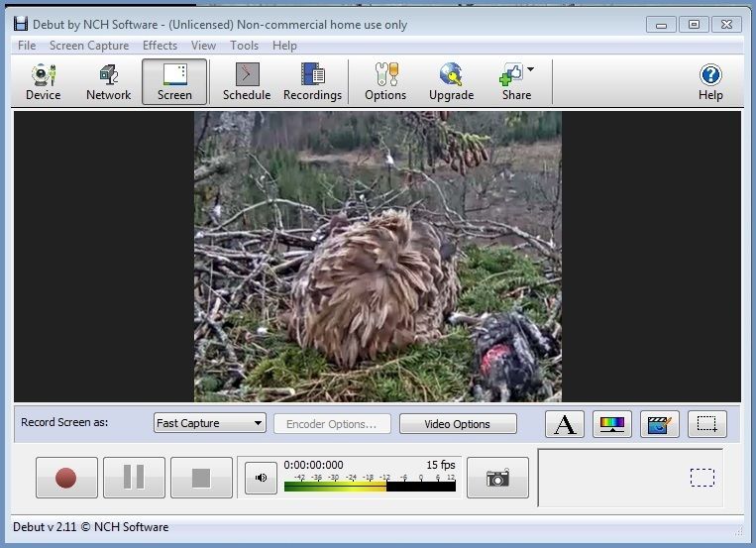This screenshot has height=548, width=756.
Task: Click the Debut v 2.11 status text
Action: 90,527
